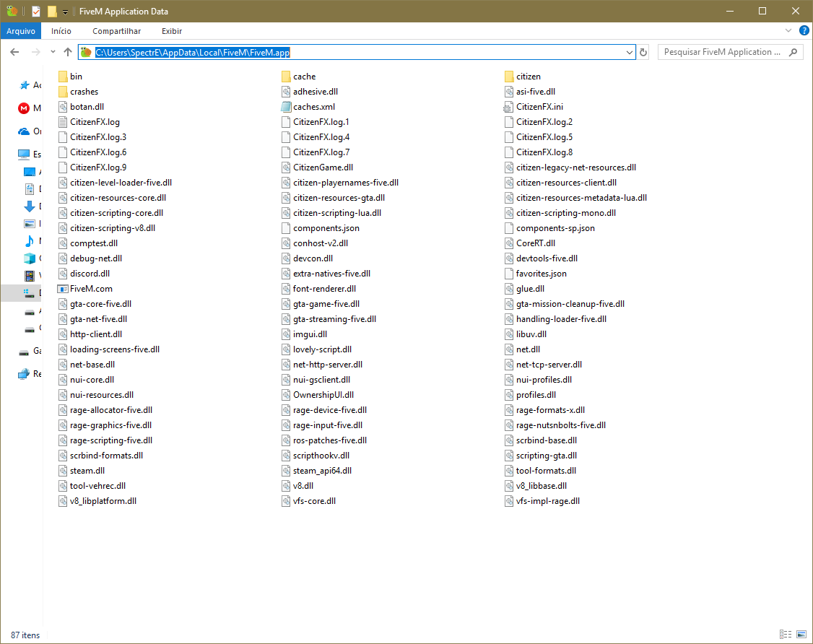Switch to details view layout icon

[x=786, y=634]
